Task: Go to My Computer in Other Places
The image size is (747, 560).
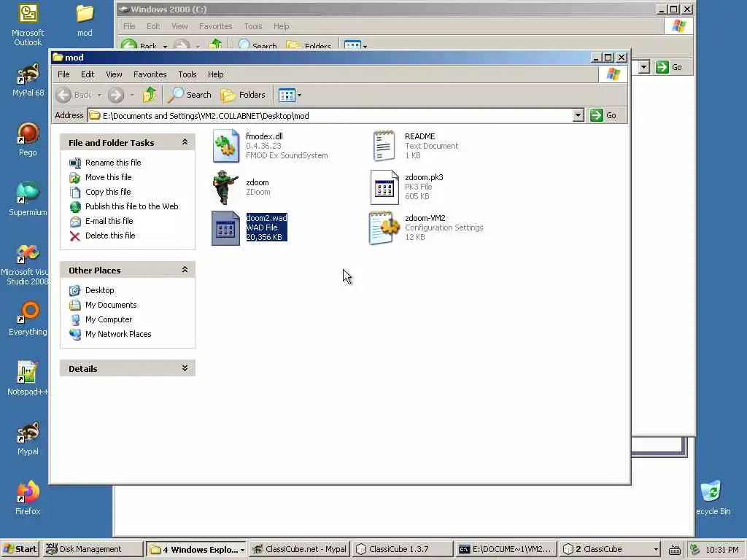Action: click(x=109, y=319)
